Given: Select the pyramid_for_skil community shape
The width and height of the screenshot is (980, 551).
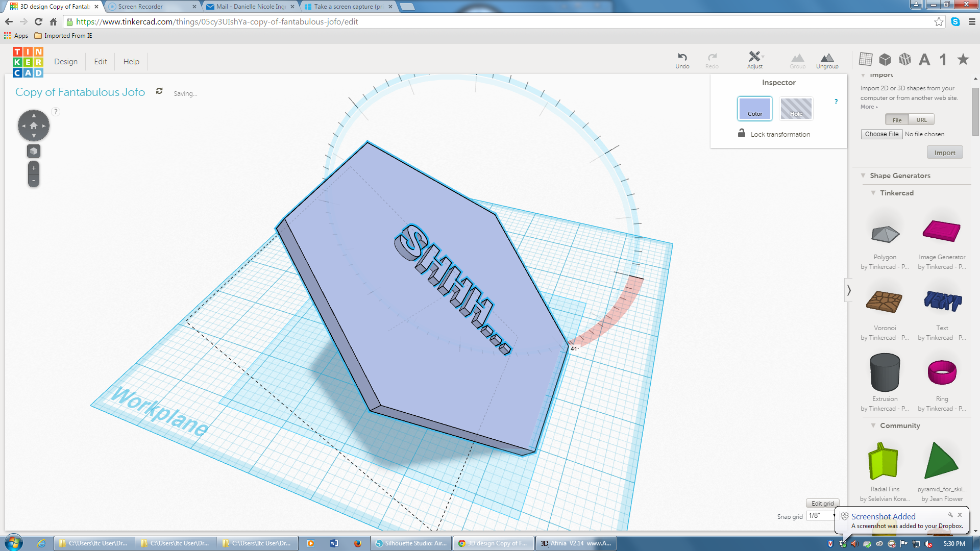Looking at the screenshot, I should tap(941, 460).
